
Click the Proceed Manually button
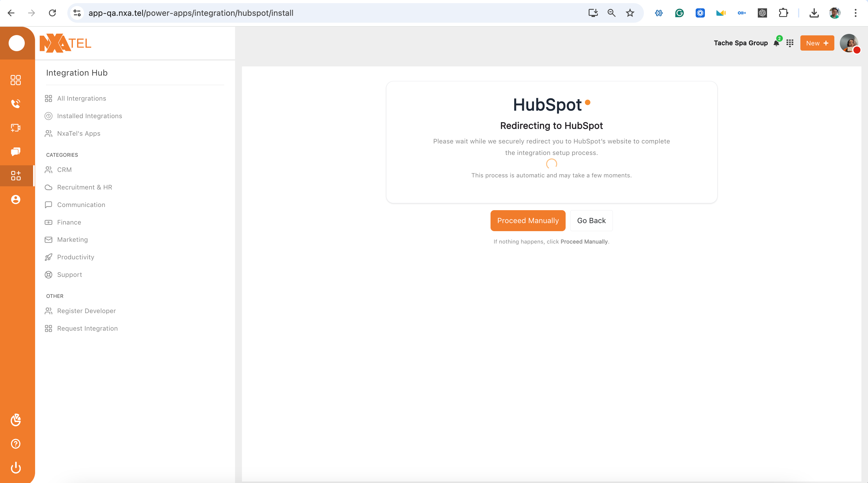point(528,221)
